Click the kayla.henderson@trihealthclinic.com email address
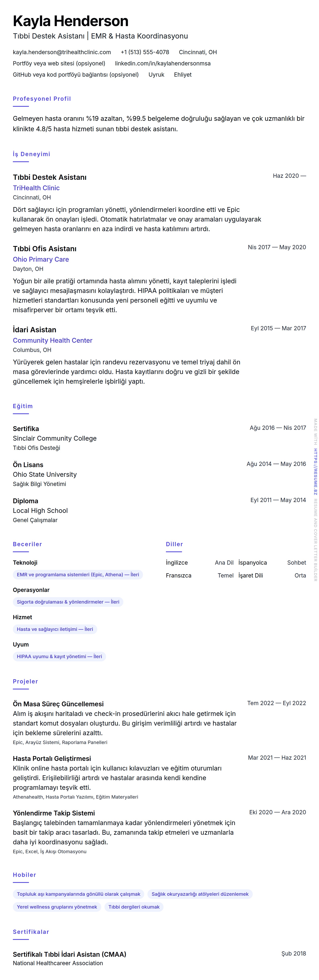319x980 pixels. point(62,52)
